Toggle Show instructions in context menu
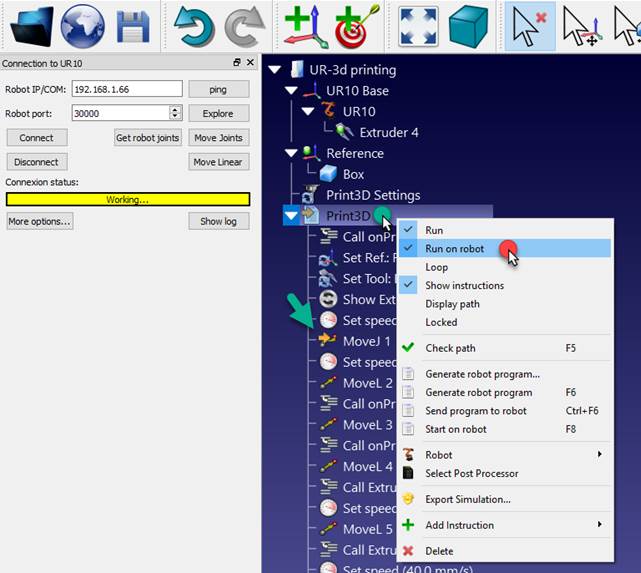The width and height of the screenshot is (641, 573). (x=464, y=286)
